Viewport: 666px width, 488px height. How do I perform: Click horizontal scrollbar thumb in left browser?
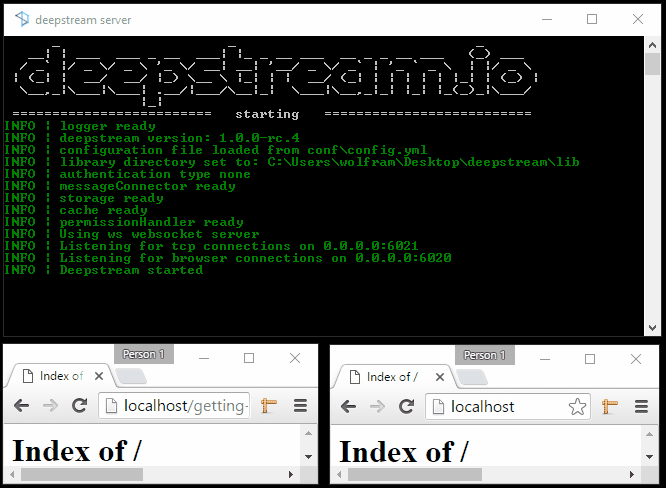tap(82, 474)
